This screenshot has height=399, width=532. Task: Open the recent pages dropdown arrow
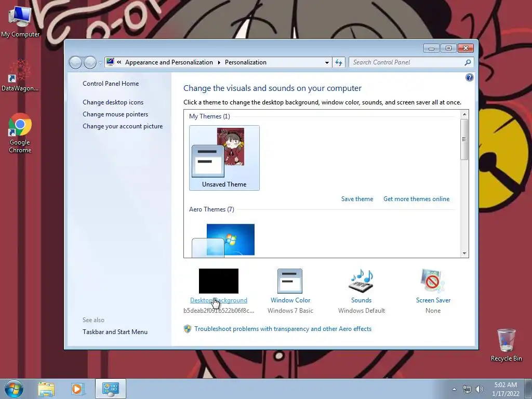point(100,63)
